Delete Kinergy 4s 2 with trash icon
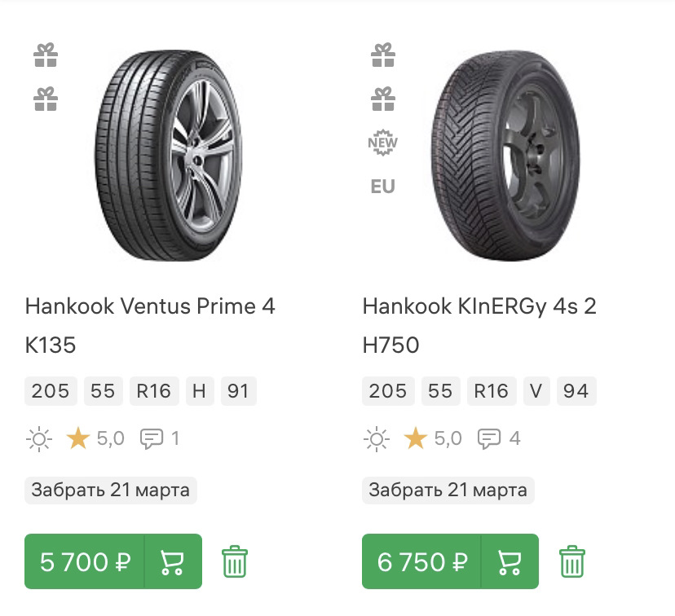The height and width of the screenshot is (616, 675). coord(572,561)
